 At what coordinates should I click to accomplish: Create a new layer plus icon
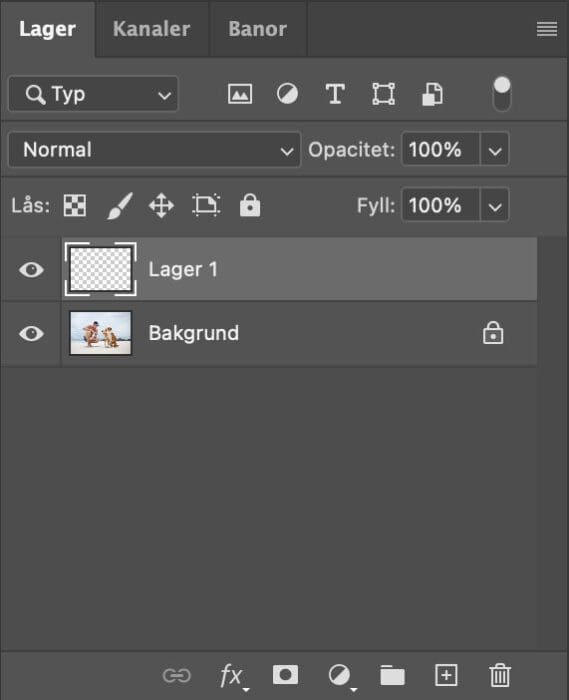click(x=446, y=675)
